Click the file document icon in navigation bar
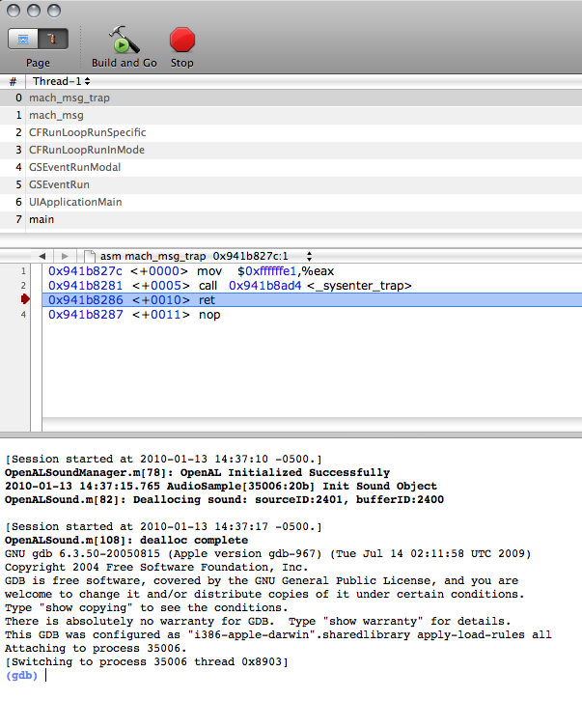Viewport: 582px width, 728px height. pyautogui.click(x=90, y=256)
